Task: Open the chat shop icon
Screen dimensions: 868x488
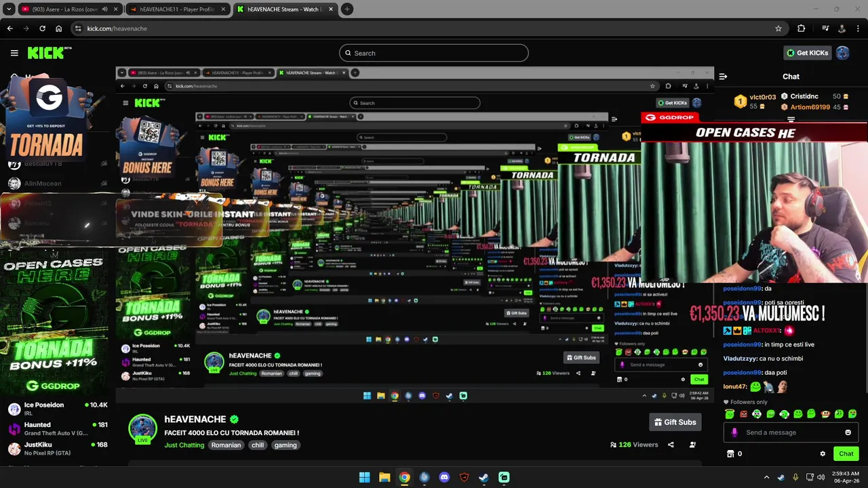Action: click(730, 454)
